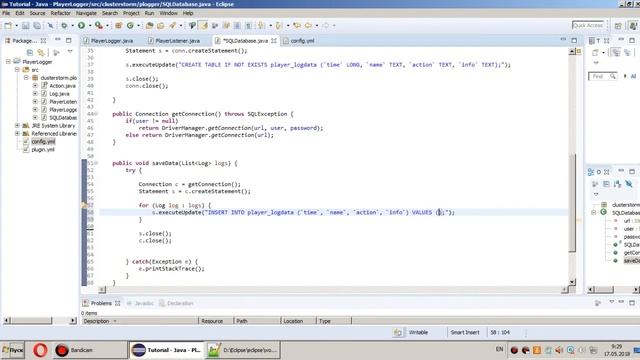The width and height of the screenshot is (640, 360).
Task: Collapse the PlayerLogger project node
Action: tap(8, 62)
